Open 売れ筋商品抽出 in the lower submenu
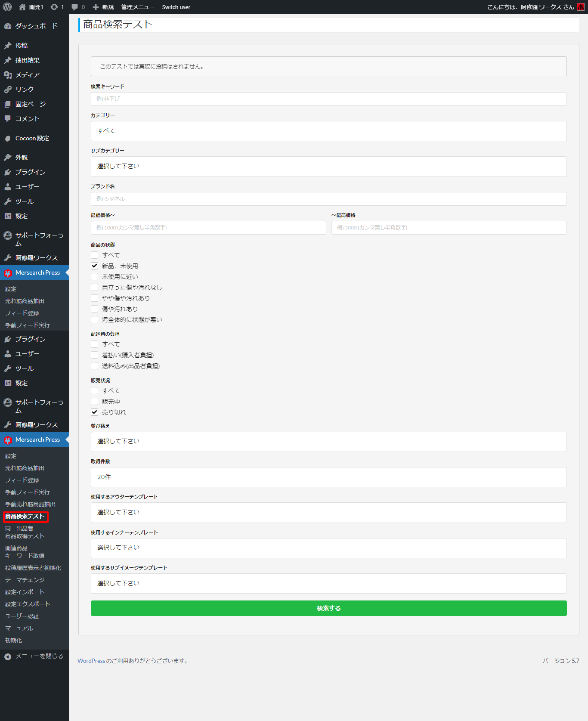The height and width of the screenshot is (721, 588). 25,468
